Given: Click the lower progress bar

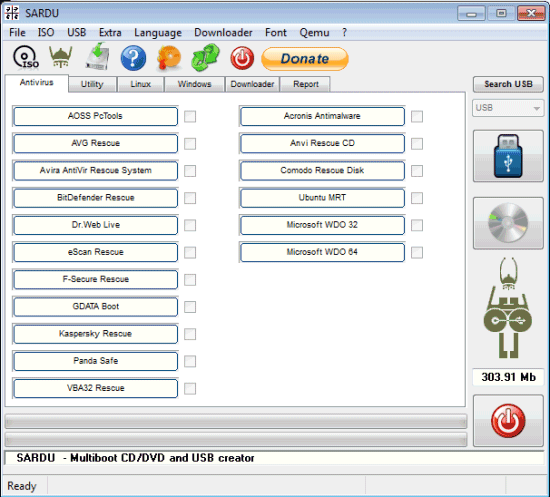Looking at the screenshot, I should (x=236, y=439).
